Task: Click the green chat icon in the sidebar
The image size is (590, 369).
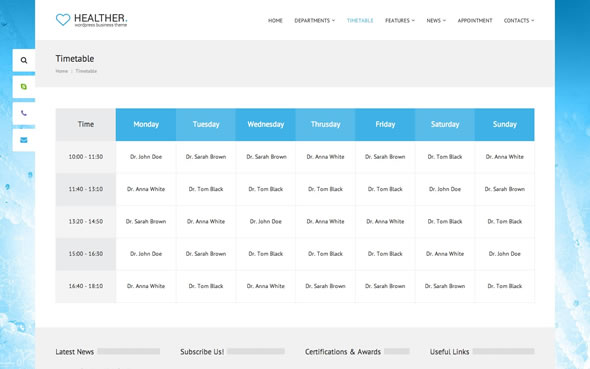Action: [x=24, y=87]
